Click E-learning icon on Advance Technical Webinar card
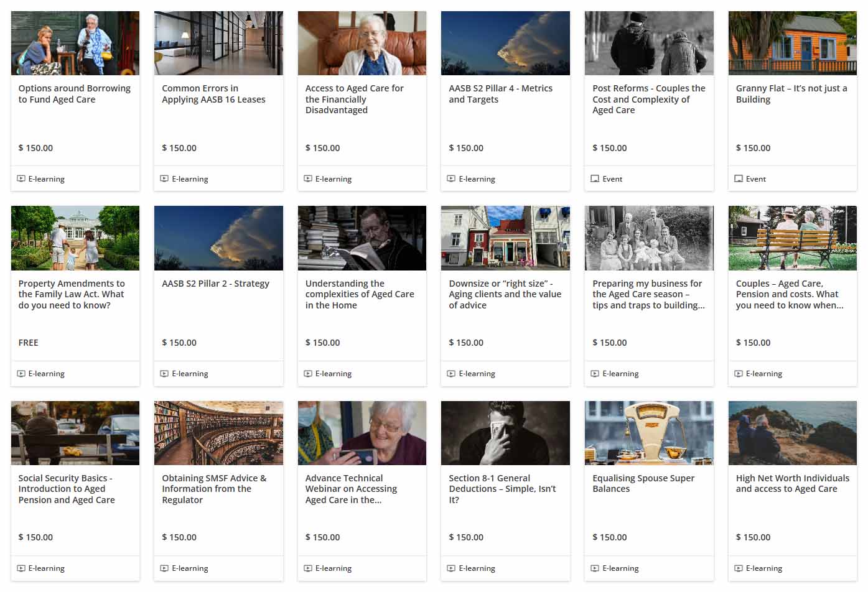 tap(308, 568)
